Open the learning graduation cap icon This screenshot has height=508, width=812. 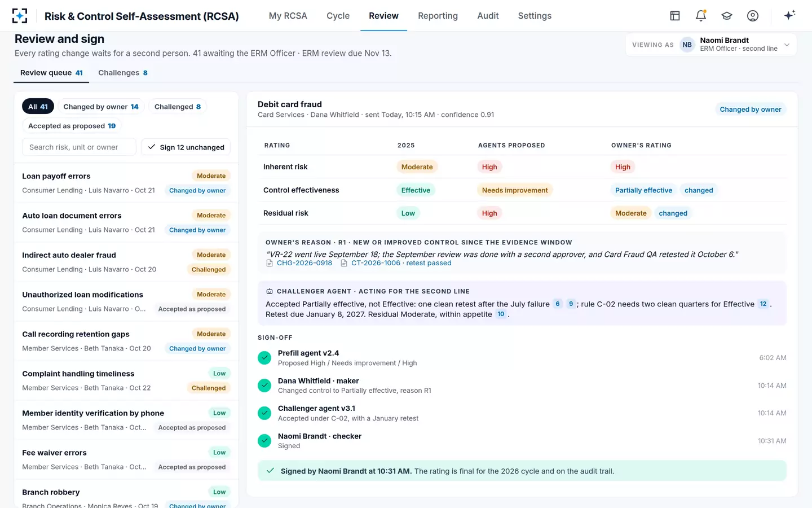coord(727,16)
